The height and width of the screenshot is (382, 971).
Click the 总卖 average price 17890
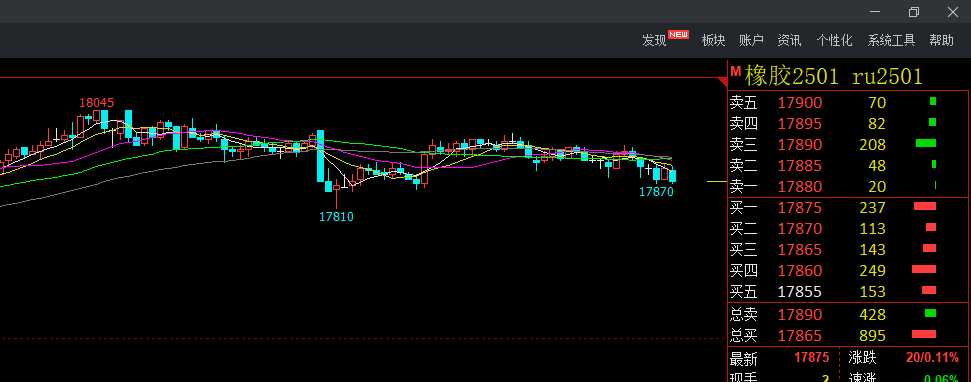coord(800,315)
